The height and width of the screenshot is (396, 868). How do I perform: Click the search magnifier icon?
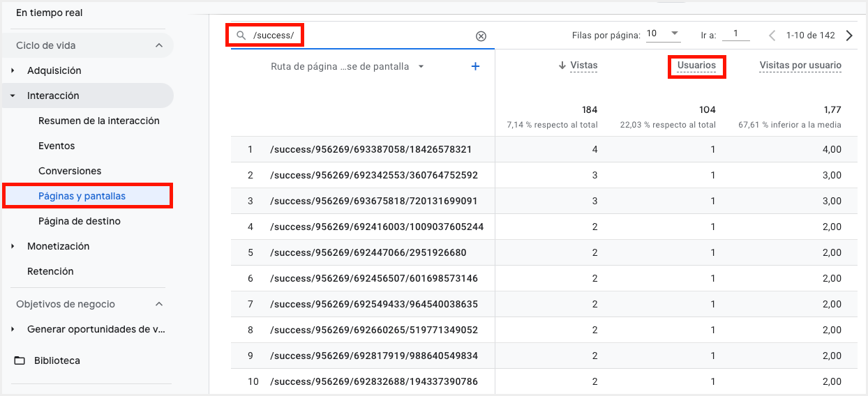click(x=241, y=36)
